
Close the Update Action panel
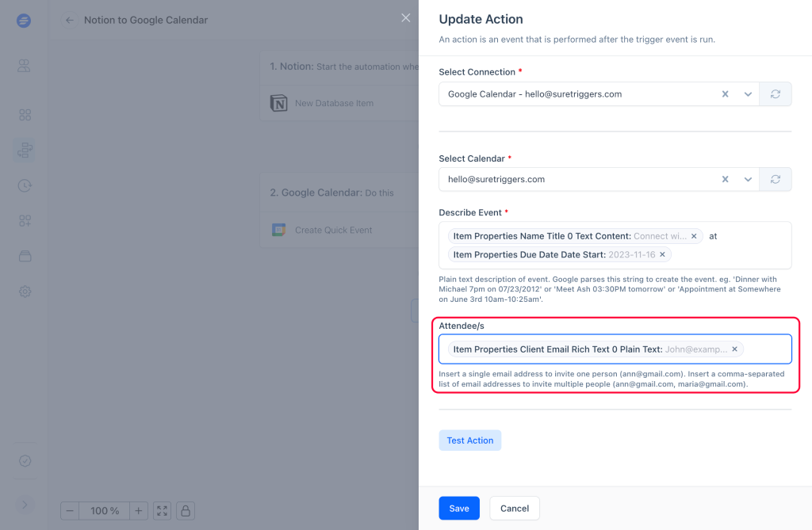[406, 18]
